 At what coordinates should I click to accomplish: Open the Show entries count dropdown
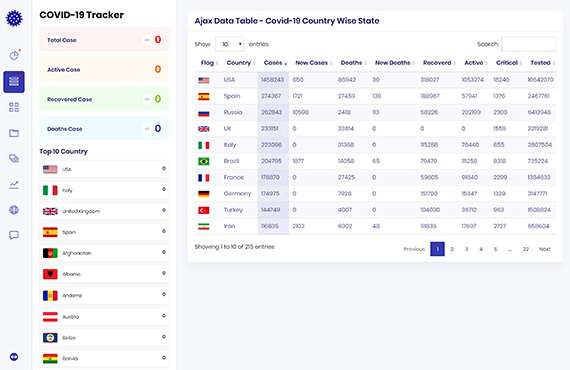click(x=229, y=44)
